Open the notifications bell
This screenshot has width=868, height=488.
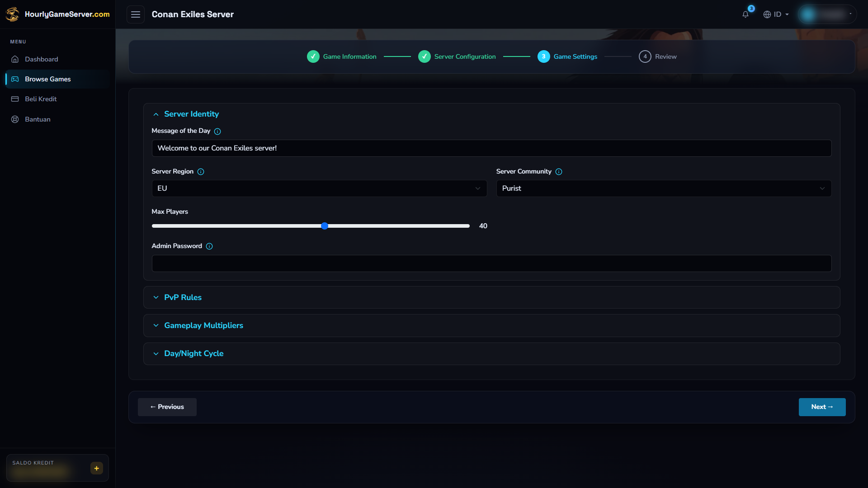pos(745,14)
